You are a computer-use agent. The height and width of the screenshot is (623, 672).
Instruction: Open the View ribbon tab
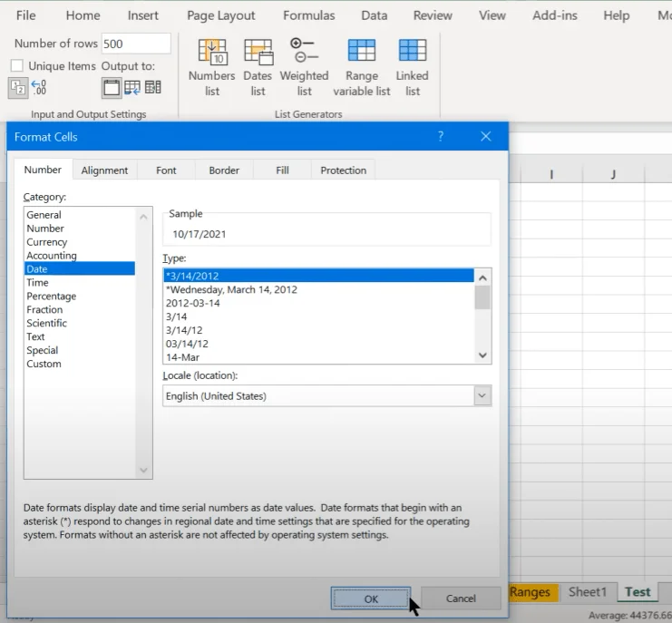click(492, 15)
